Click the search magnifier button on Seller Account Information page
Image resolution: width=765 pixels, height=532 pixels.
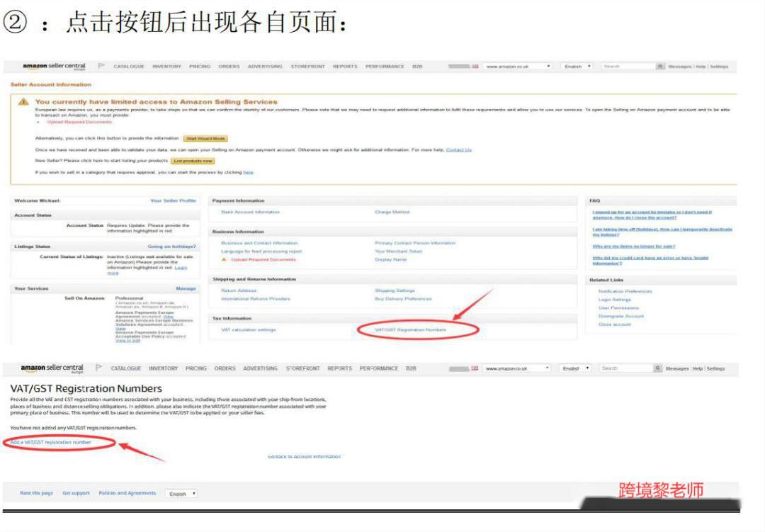point(659,67)
